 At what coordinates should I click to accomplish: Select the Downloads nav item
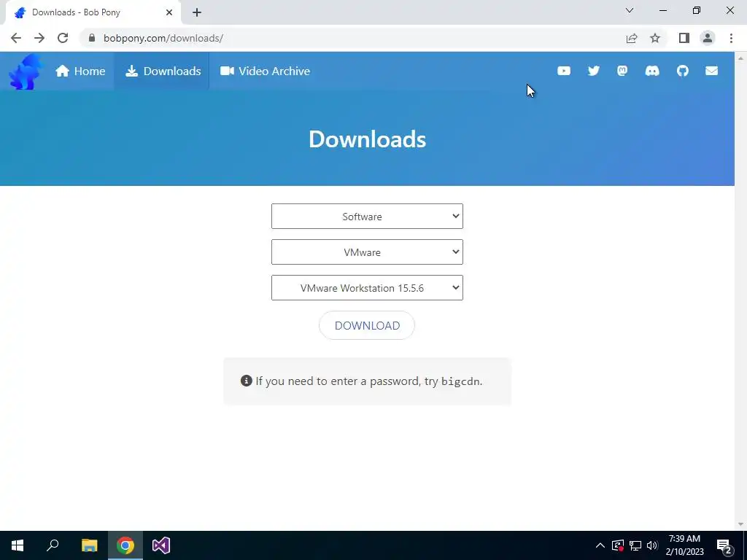coord(163,71)
